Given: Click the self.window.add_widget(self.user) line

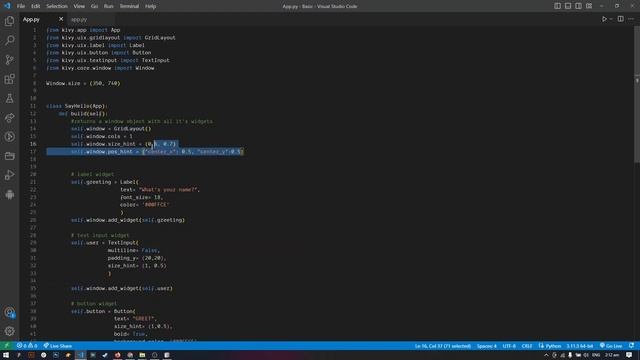Looking at the screenshot, I should pos(122,289).
